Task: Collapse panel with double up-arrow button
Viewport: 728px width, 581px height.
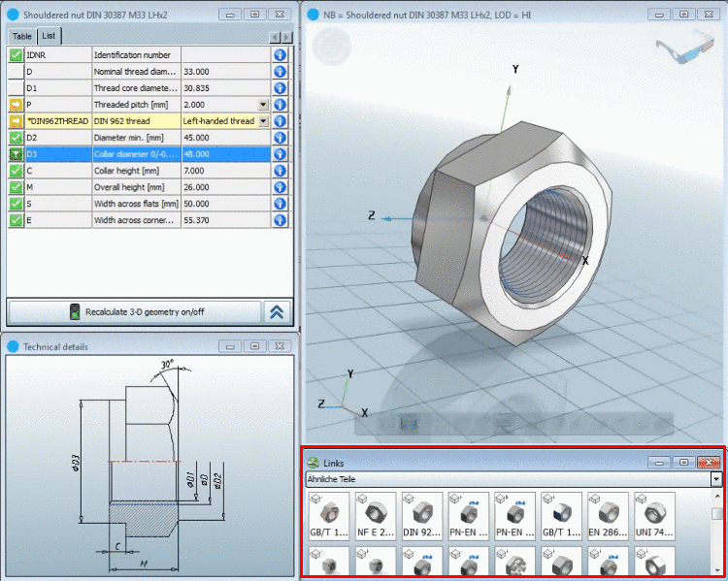Action: [277, 311]
